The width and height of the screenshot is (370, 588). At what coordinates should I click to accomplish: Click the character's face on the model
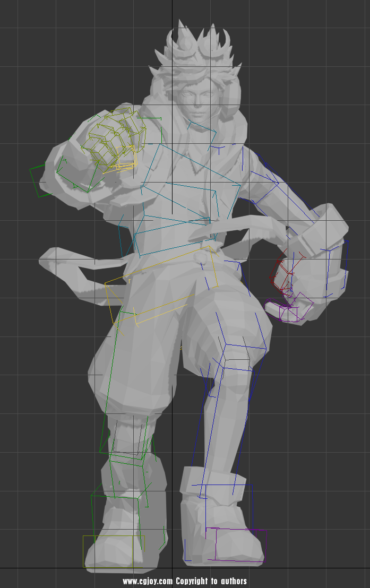[196, 99]
